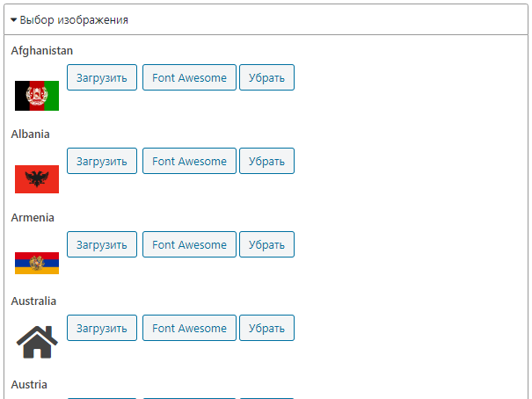Select Font Awesome for Armenia
Screen dimensions: 532x399
point(189,244)
